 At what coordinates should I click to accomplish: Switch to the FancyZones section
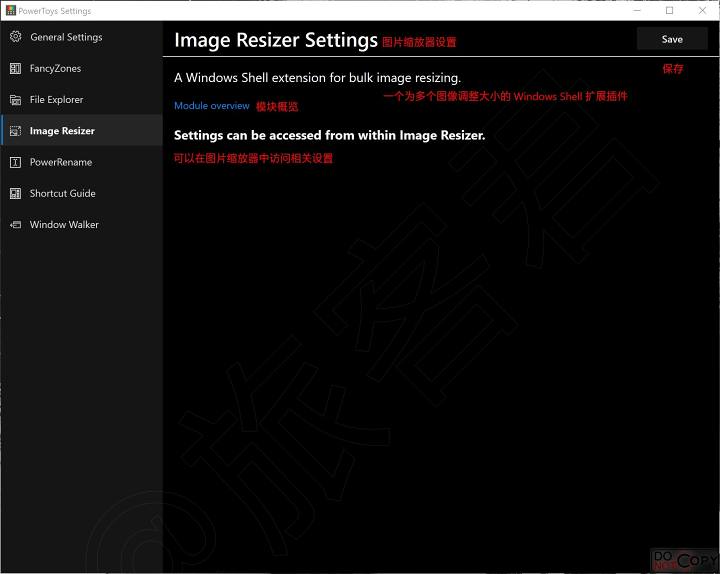pos(55,68)
